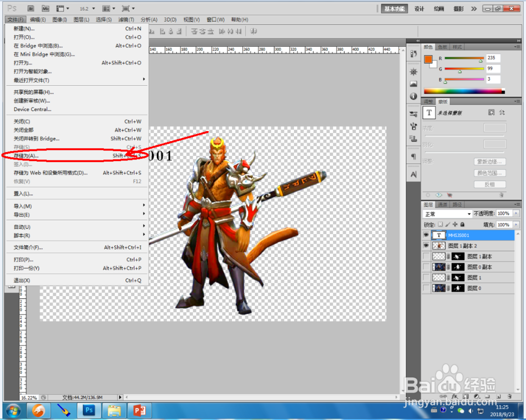Toggle lock all padlock
This screenshot has width=526, height=420.
pyautogui.click(x=462, y=224)
